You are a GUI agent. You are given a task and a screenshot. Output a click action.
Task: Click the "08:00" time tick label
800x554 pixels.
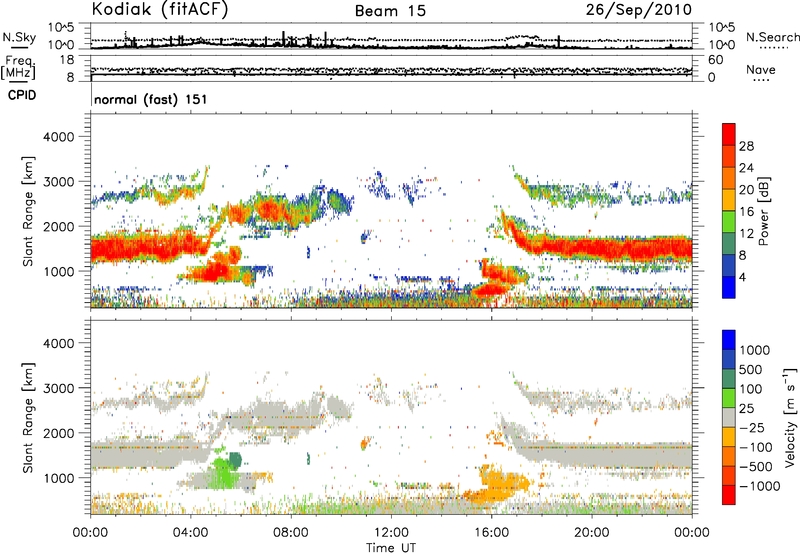pyautogui.click(x=291, y=533)
